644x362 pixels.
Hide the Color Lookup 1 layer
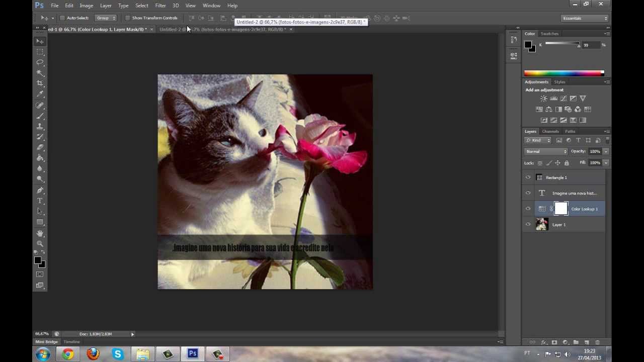[528, 209]
